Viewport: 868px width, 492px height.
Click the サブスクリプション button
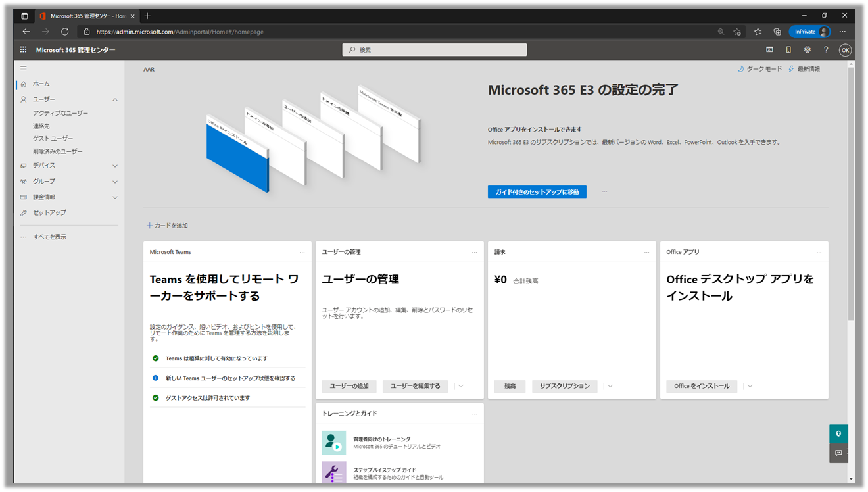pyautogui.click(x=565, y=386)
